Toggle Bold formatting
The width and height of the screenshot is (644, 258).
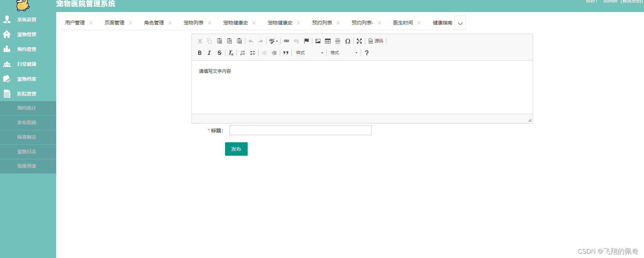point(200,53)
